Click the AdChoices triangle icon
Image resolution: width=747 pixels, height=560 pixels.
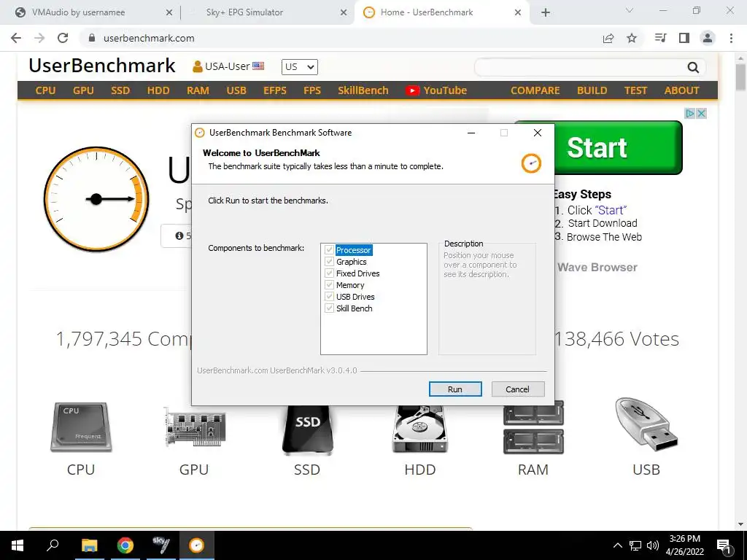(690, 113)
